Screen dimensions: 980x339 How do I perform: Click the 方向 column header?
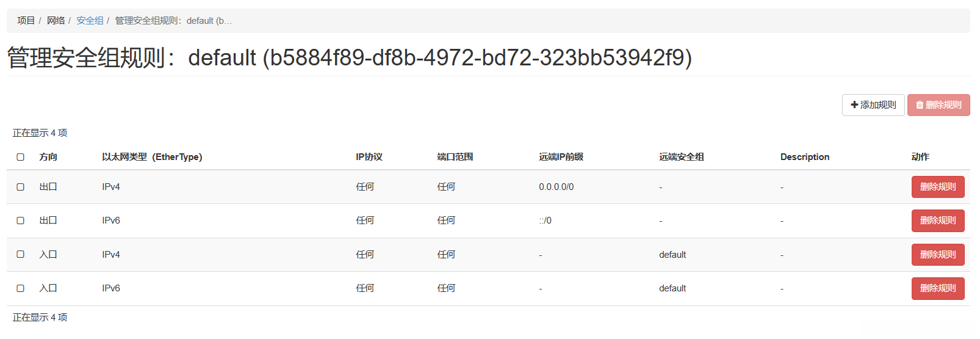point(48,157)
